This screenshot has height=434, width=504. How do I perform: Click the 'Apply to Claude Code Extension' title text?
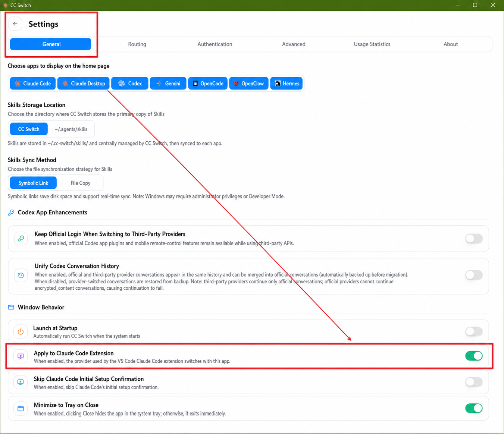click(x=74, y=353)
